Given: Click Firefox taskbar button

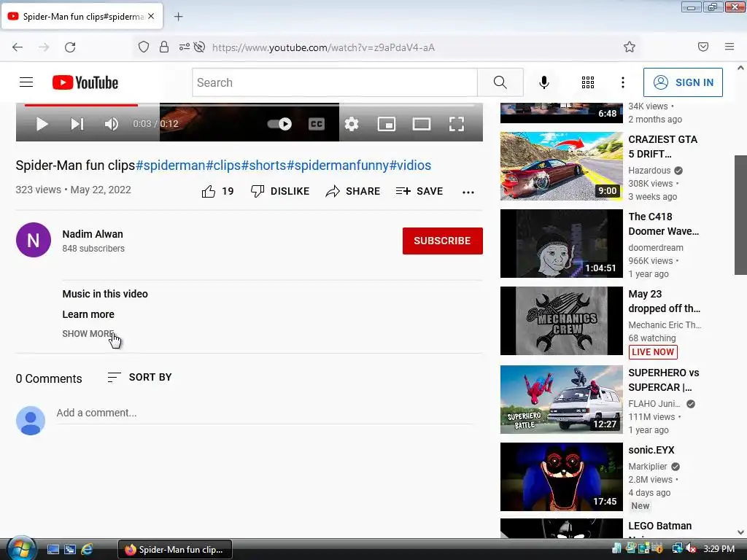Looking at the screenshot, I should (x=175, y=550).
